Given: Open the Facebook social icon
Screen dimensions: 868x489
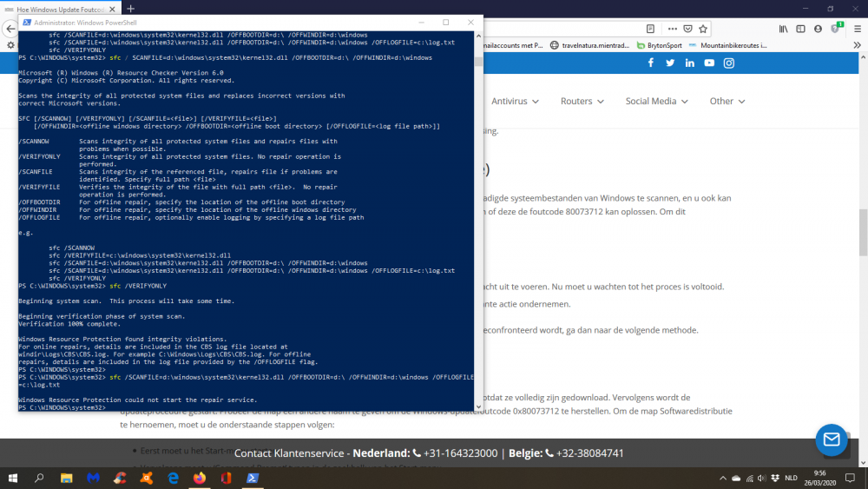Looking at the screenshot, I should (651, 63).
